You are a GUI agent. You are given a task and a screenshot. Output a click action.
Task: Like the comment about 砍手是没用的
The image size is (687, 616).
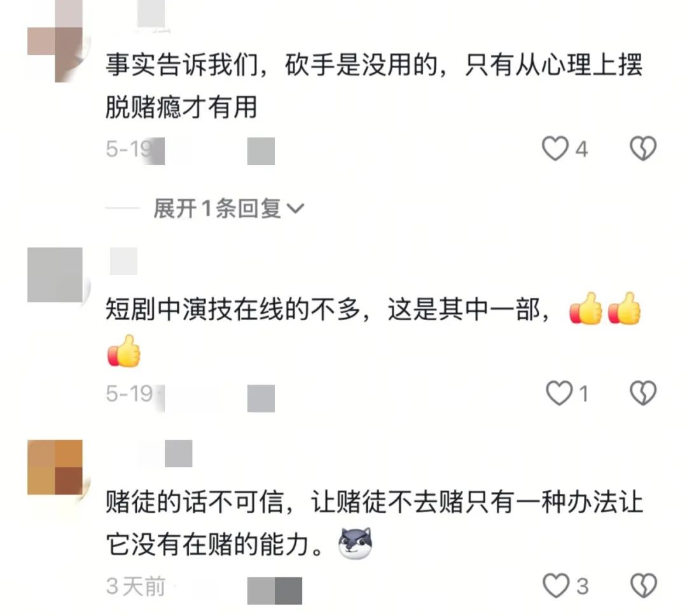click(x=555, y=148)
